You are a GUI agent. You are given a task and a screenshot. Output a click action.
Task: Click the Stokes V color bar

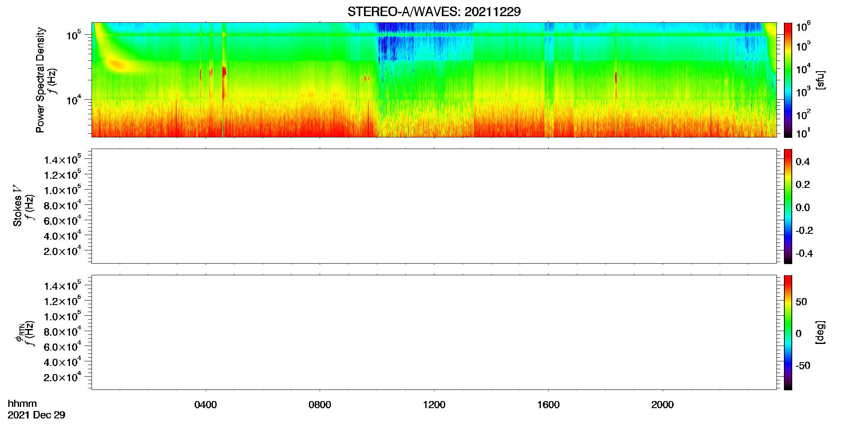[788, 206]
